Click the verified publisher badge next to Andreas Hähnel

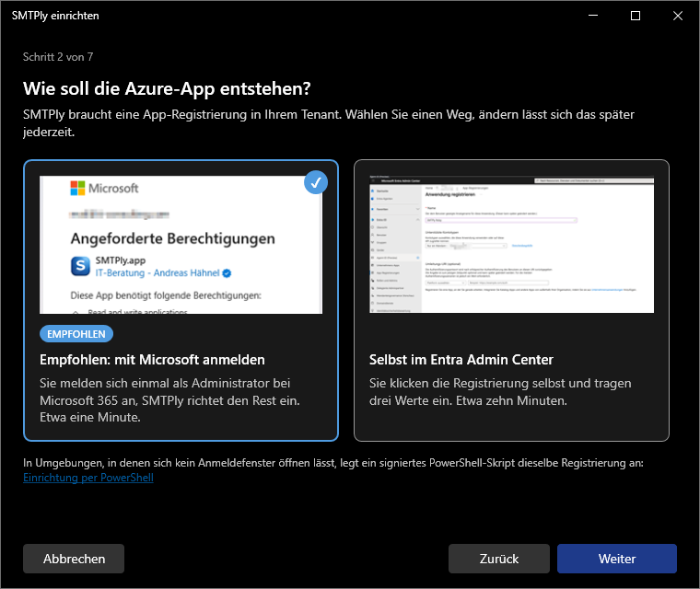[227, 273]
